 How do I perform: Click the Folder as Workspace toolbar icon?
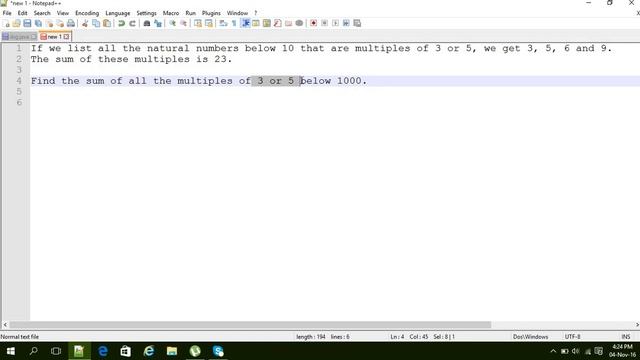coord(289,23)
